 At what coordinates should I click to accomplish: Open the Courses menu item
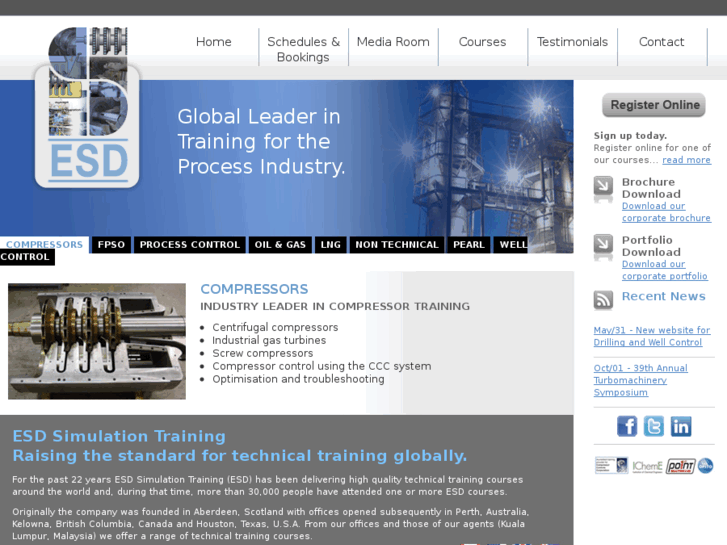482,42
